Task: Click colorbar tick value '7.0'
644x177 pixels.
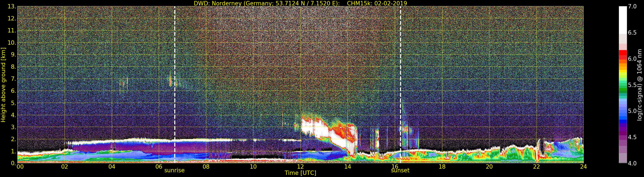Action: point(632,6)
